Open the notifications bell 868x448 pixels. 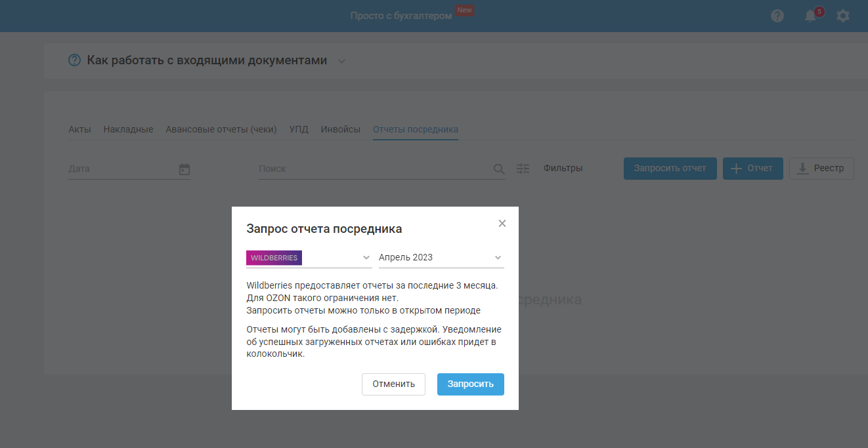point(811,16)
